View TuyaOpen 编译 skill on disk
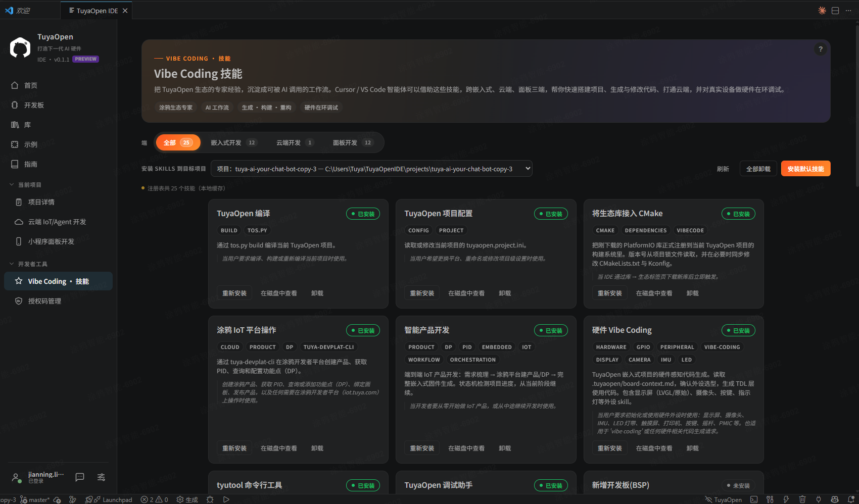Screen dimensions: 859x504 [279, 293]
